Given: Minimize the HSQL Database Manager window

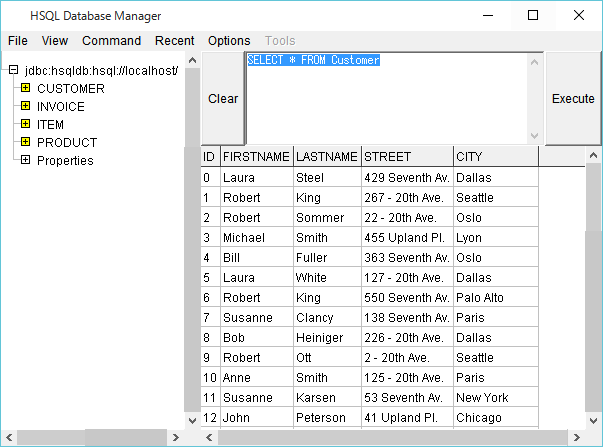Looking at the screenshot, I should coord(488,15).
